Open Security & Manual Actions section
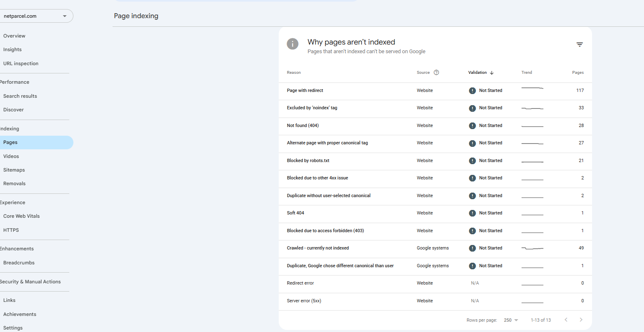The width and height of the screenshot is (644, 332). pyautogui.click(x=31, y=282)
